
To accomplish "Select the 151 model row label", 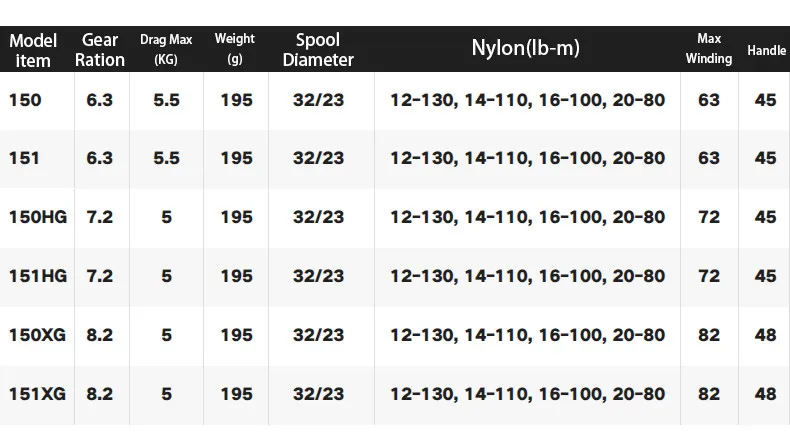I will pos(24,158).
